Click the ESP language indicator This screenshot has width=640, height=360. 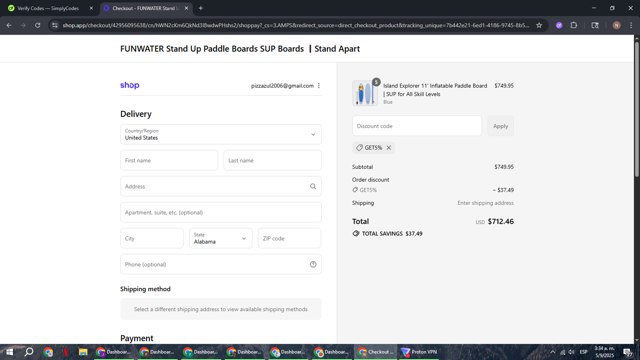[x=583, y=352]
